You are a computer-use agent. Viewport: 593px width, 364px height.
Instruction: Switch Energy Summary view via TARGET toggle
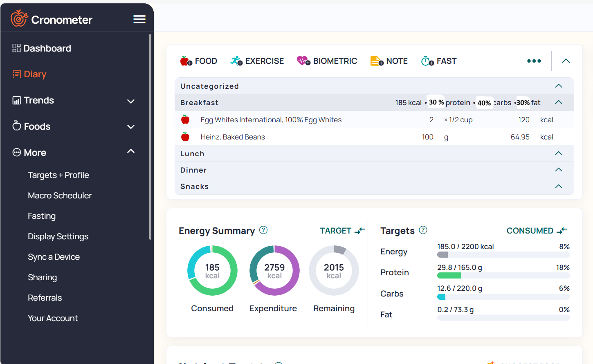point(342,231)
